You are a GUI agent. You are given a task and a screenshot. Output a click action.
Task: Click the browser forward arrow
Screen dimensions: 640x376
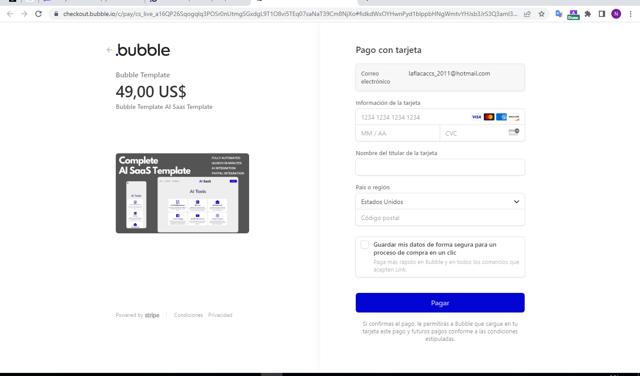click(24, 14)
